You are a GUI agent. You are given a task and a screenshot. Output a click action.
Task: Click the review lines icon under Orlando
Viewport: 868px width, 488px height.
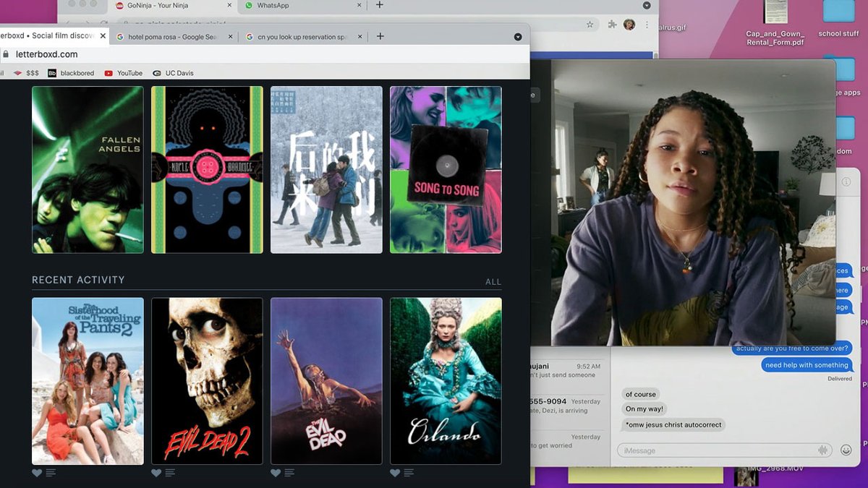pyautogui.click(x=409, y=473)
